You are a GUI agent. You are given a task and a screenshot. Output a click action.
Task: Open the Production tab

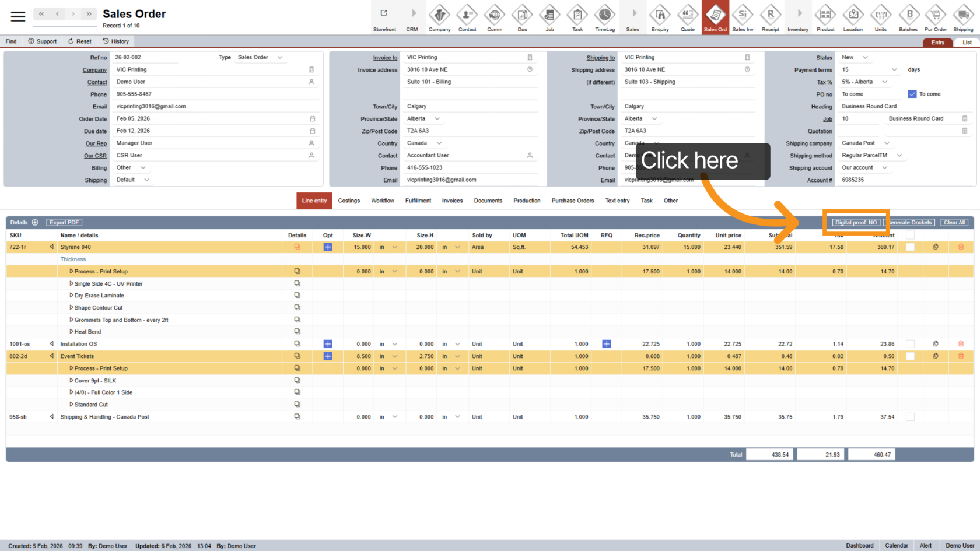click(x=527, y=201)
